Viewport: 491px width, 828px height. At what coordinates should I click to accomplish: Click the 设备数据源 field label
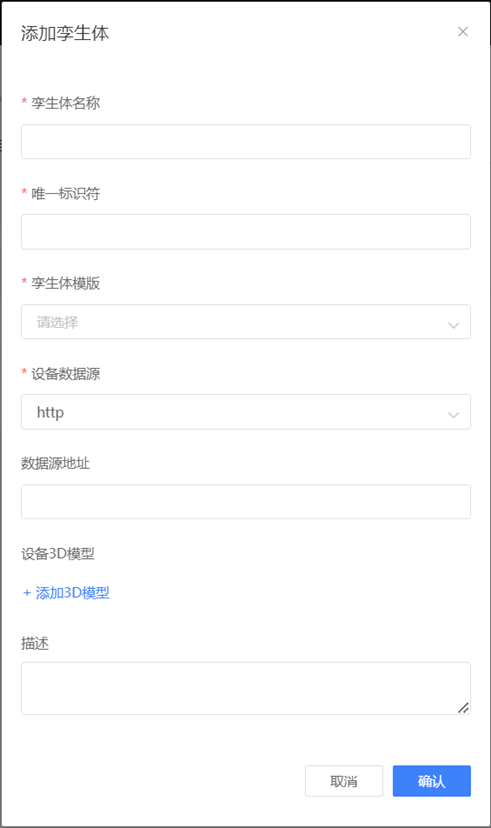point(65,373)
